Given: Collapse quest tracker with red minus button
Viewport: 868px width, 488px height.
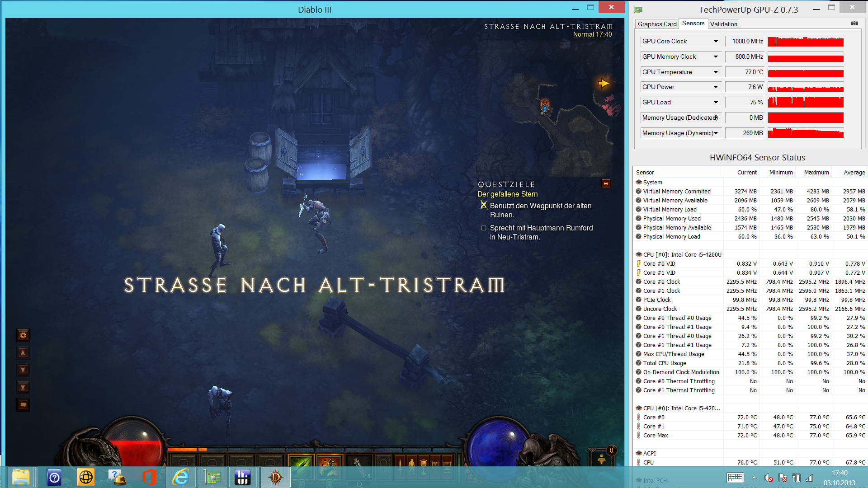Looking at the screenshot, I should [x=606, y=183].
